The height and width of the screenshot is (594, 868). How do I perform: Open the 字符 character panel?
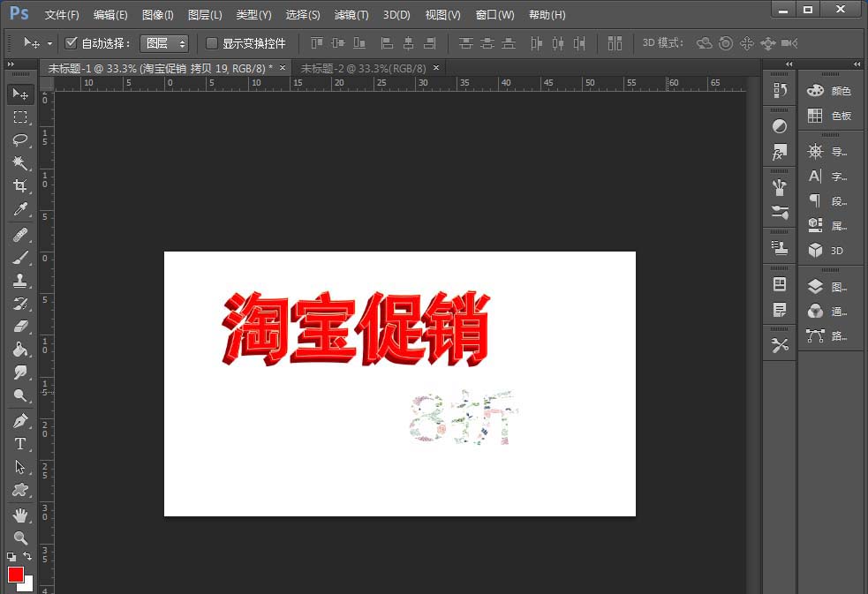(830, 177)
